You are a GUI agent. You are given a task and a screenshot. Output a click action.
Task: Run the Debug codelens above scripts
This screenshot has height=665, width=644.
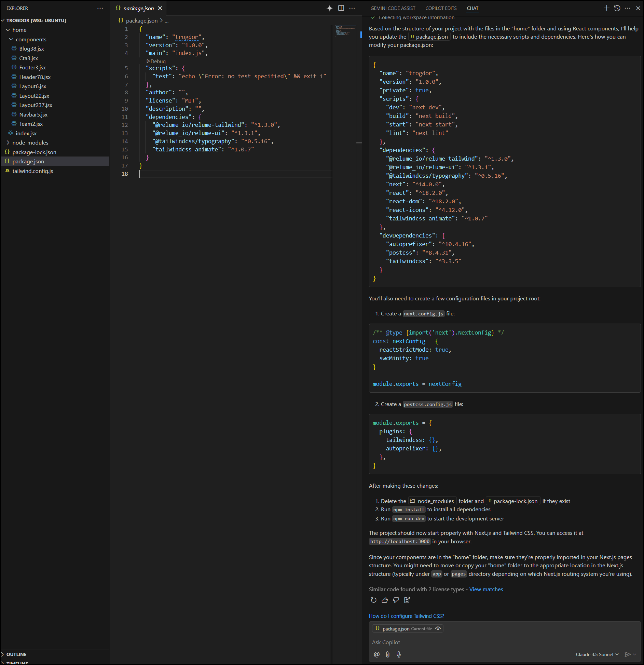click(156, 62)
